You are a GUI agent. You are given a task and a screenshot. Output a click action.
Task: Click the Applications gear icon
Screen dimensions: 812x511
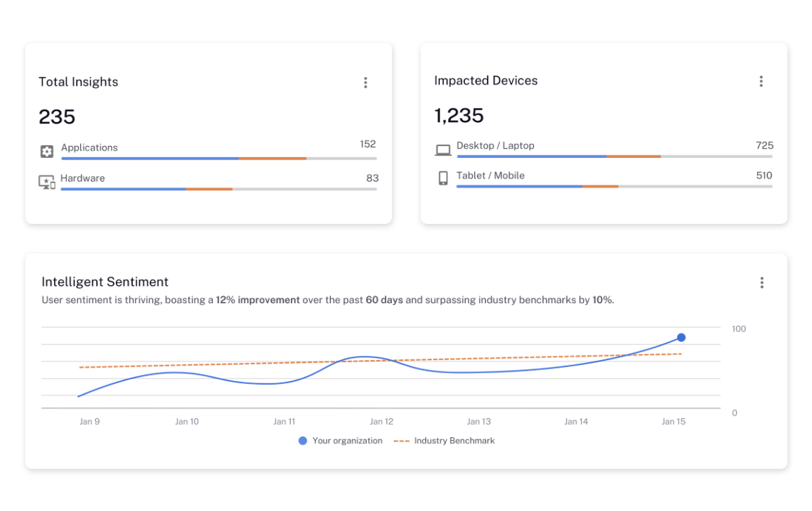click(x=47, y=151)
